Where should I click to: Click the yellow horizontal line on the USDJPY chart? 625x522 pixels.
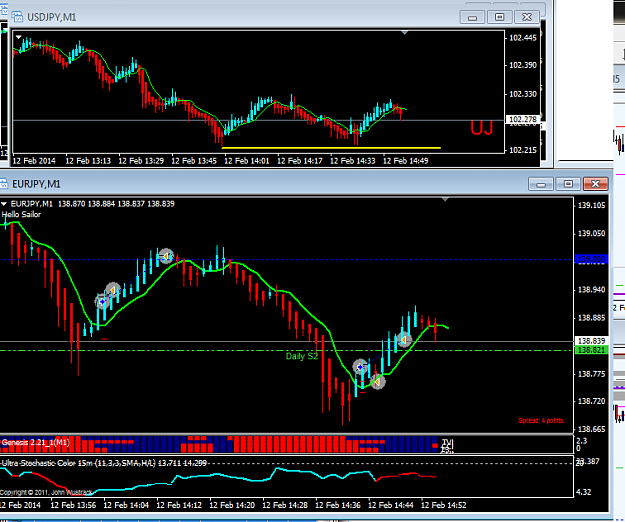click(331, 148)
